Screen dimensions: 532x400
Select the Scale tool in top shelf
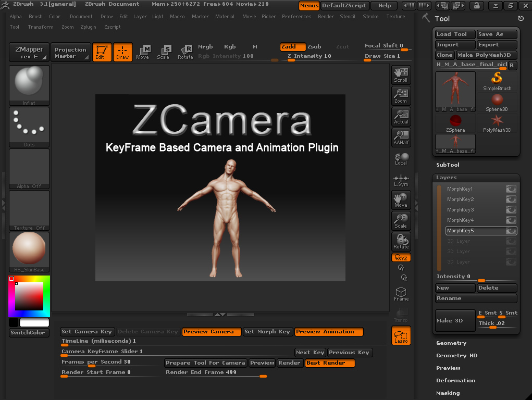[163, 52]
